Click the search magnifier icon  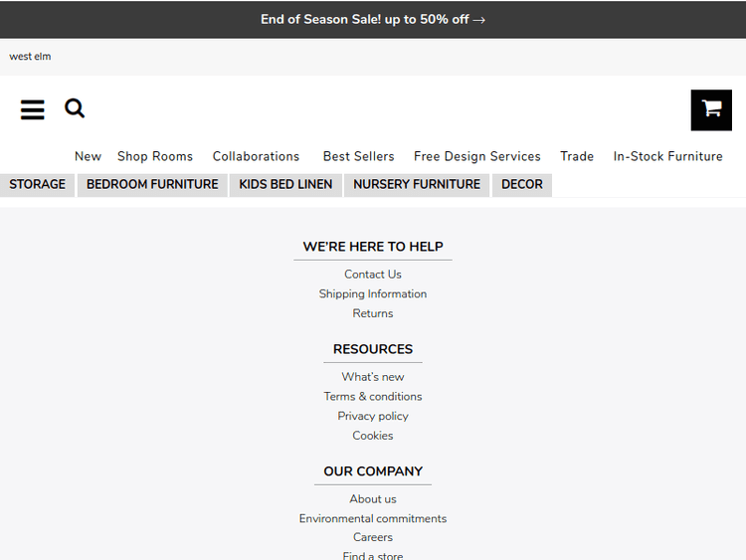pyautogui.click(x=75, y=108)
